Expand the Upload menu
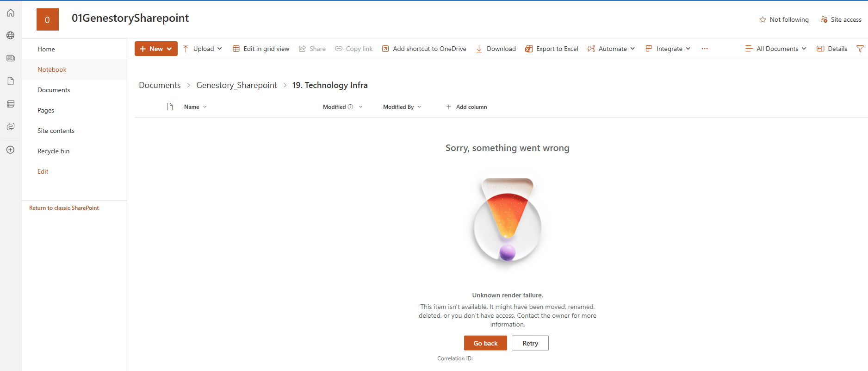 pos(203,49)
